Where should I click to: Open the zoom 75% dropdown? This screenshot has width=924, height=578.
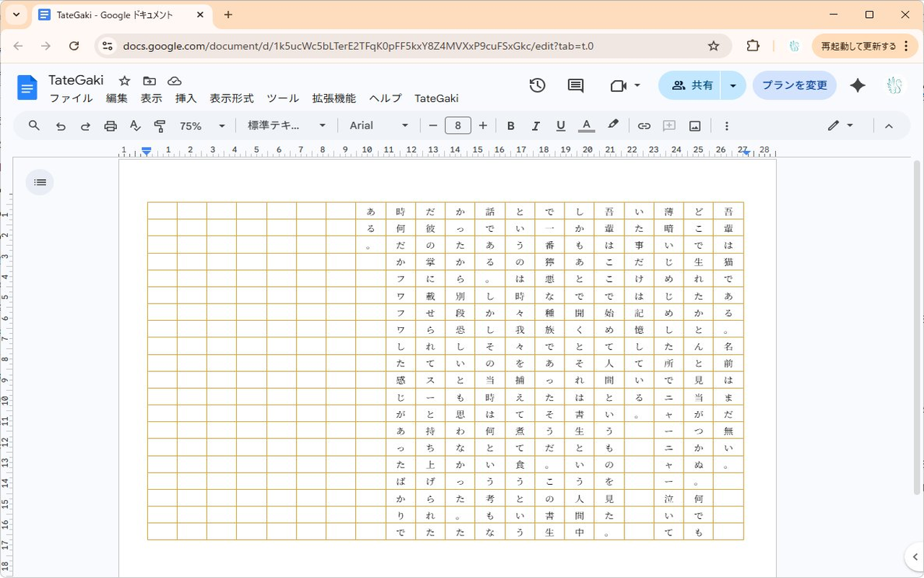(x=202, y=126)
